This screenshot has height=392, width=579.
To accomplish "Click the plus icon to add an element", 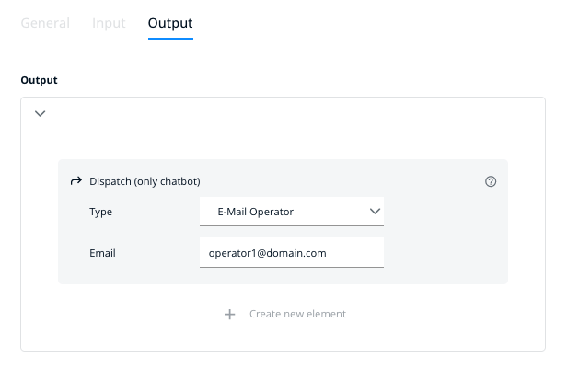I will [x=230, y=314].
